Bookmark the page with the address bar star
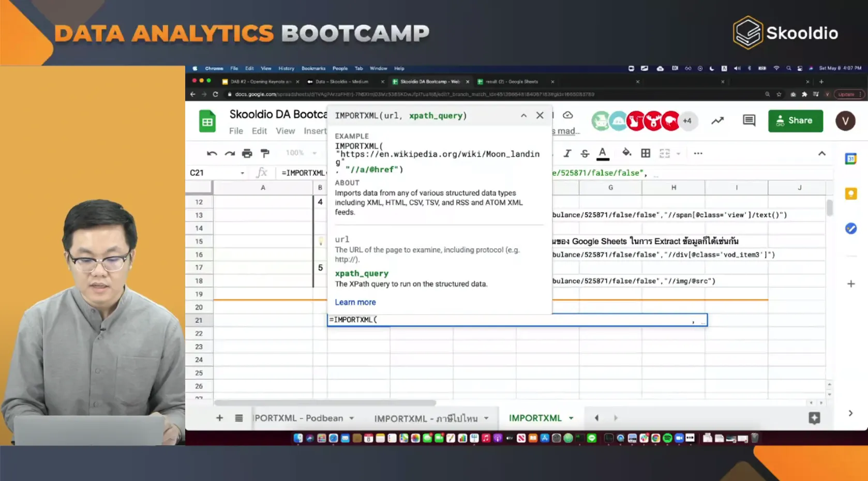Screen dimensions: 868x481 pyautogui.click(x=779, y=94)
